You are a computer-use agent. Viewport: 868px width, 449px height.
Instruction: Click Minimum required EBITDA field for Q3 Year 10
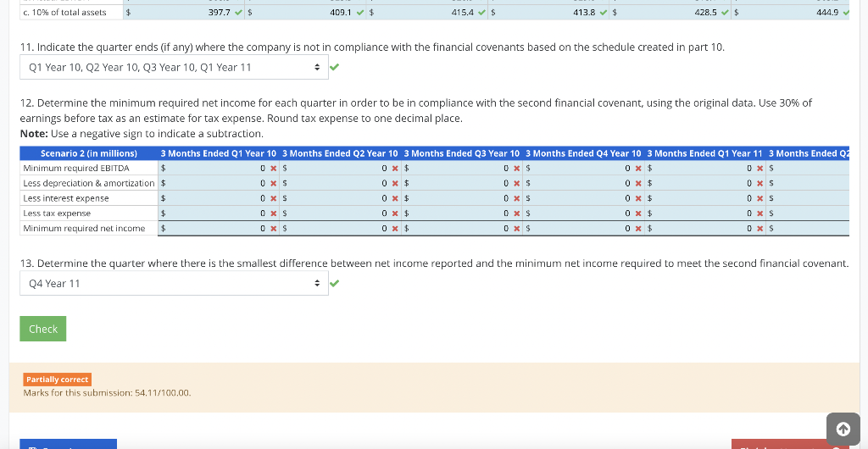[460, 168]
